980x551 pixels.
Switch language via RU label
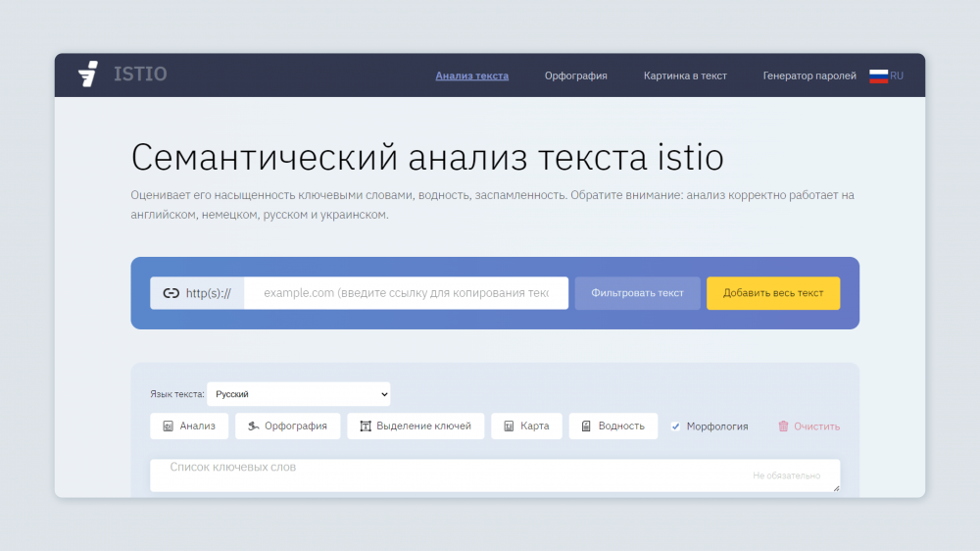[x=897, y=75]
